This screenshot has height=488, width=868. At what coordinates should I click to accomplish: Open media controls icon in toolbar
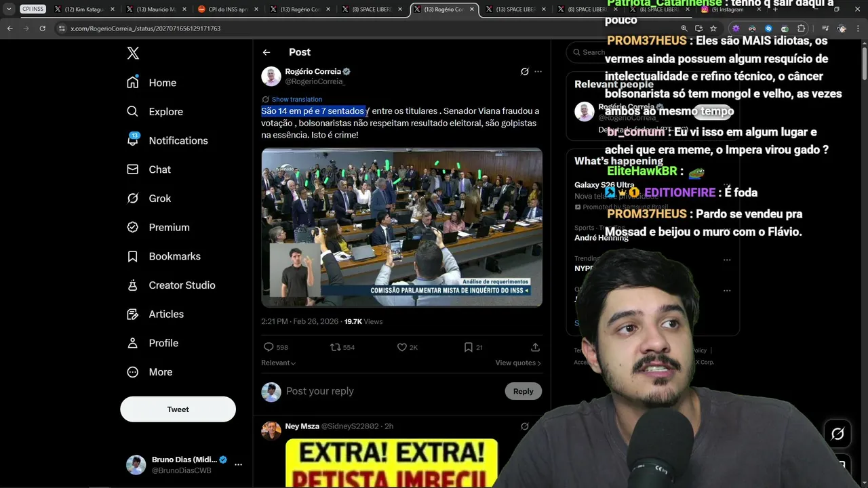(825, 28)
